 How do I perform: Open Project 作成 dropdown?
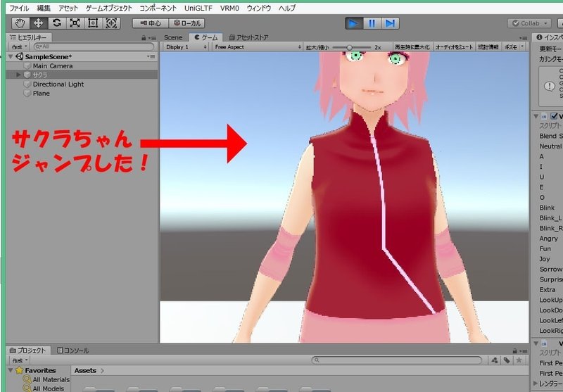coord(20,360)
